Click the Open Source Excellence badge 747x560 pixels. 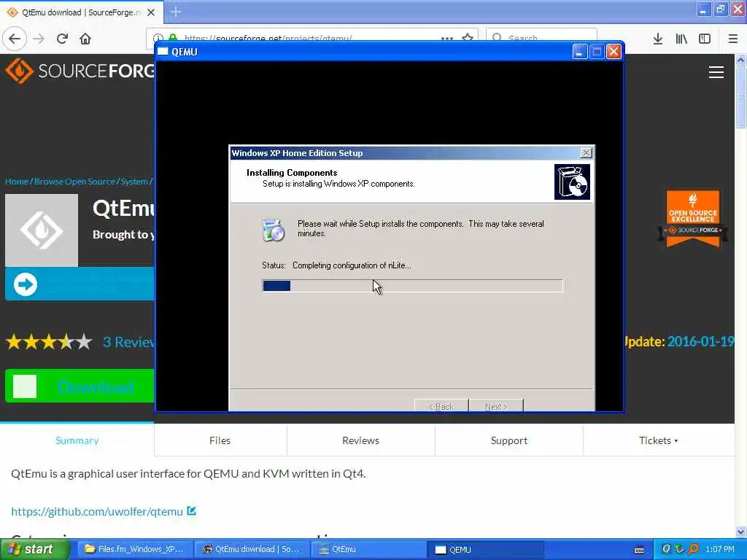point(693,219)
